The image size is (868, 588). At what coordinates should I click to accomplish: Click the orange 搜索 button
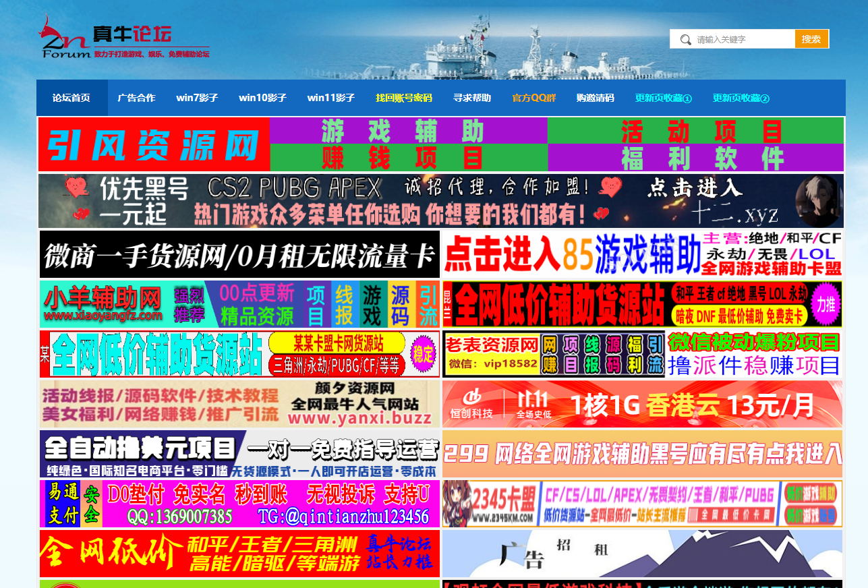coord(811,39)
